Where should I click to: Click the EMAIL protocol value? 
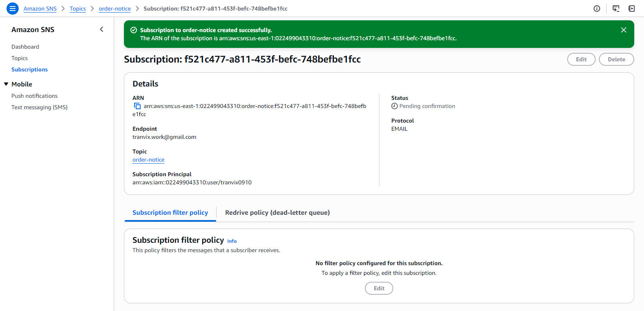399,129
